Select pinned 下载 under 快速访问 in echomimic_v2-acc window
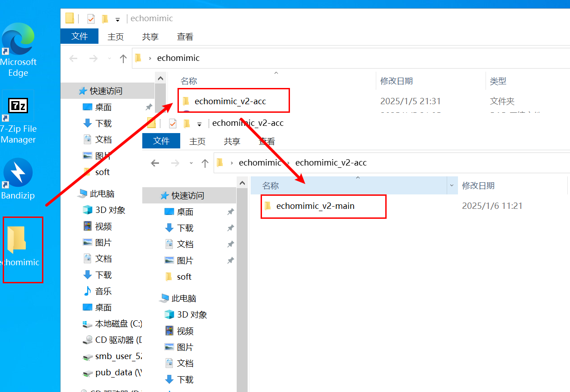 pos(185,228)
